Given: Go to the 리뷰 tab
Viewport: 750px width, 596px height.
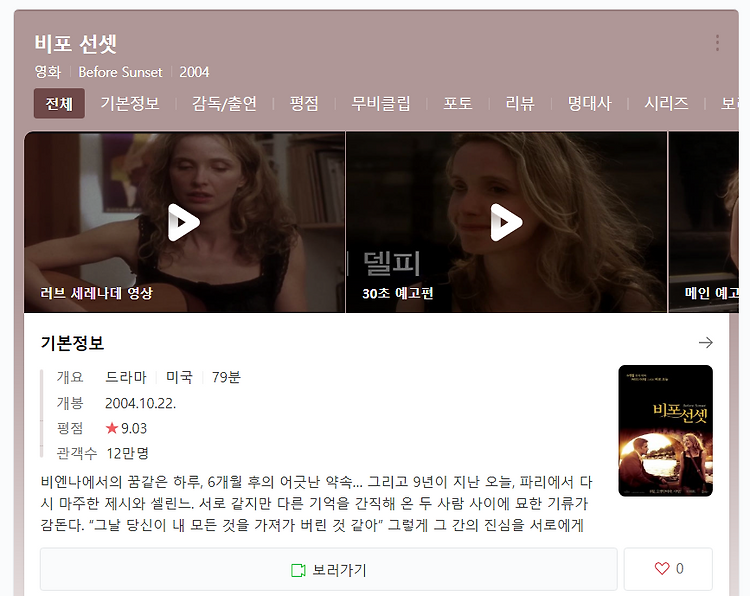Looking at the screenshot, I should [520, 103].
